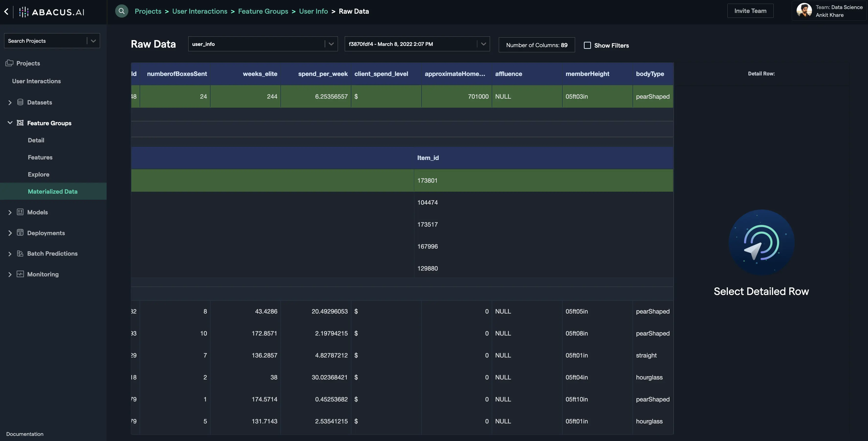Click the Invite Team button
The width and height of the screenshot is (868, 441).
click(x=750, y=11)
